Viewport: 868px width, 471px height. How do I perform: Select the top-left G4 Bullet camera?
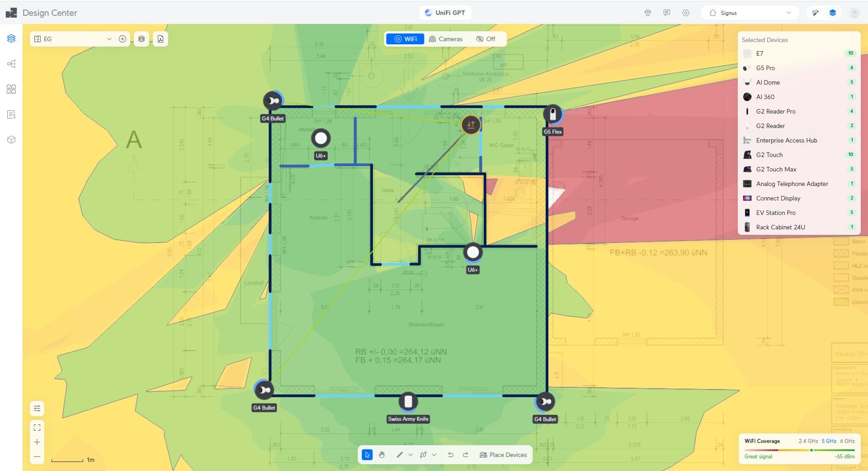coord(273,101)
